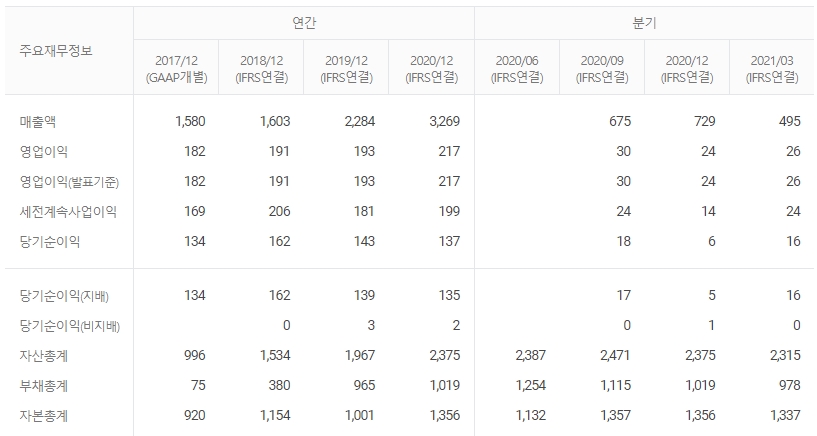Click 당기순이익 row value 6 for quarterly 2020/12
Viewport: 817px width, 436px height.
point(712,241)
